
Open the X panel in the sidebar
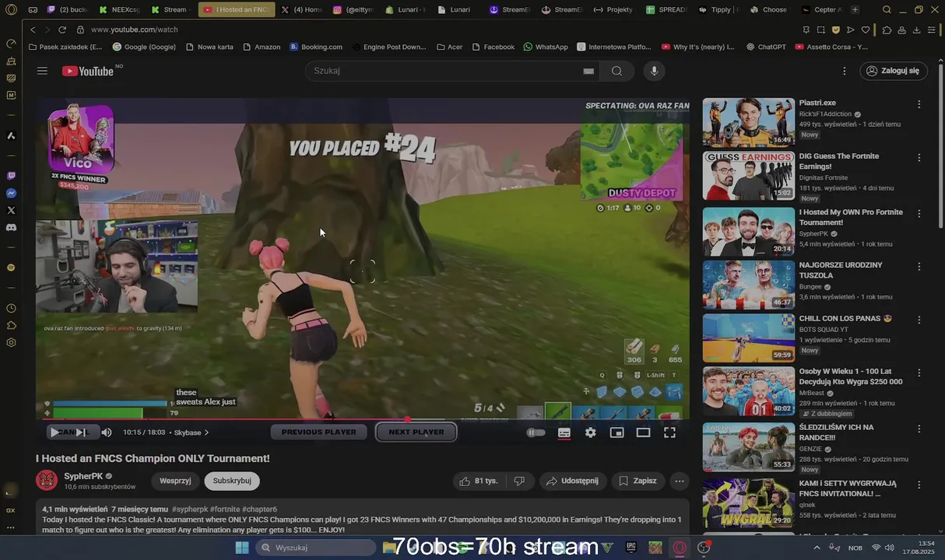point(11,211)
